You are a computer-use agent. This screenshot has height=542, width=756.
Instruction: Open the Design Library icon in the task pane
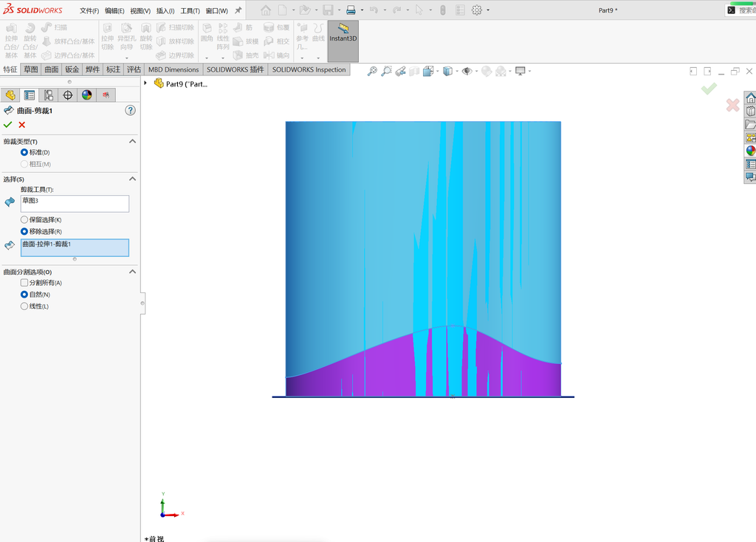(x=751, y=111)
